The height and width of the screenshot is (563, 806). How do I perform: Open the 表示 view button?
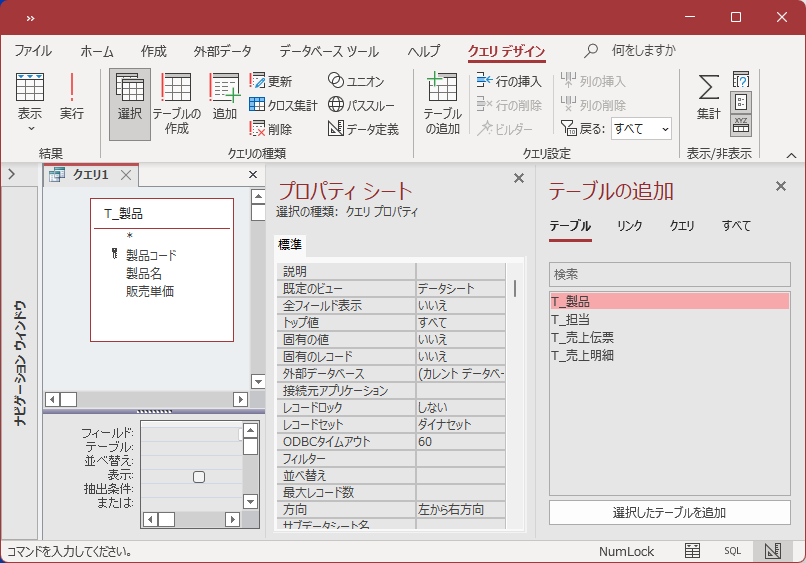click(x=30, y=96)
